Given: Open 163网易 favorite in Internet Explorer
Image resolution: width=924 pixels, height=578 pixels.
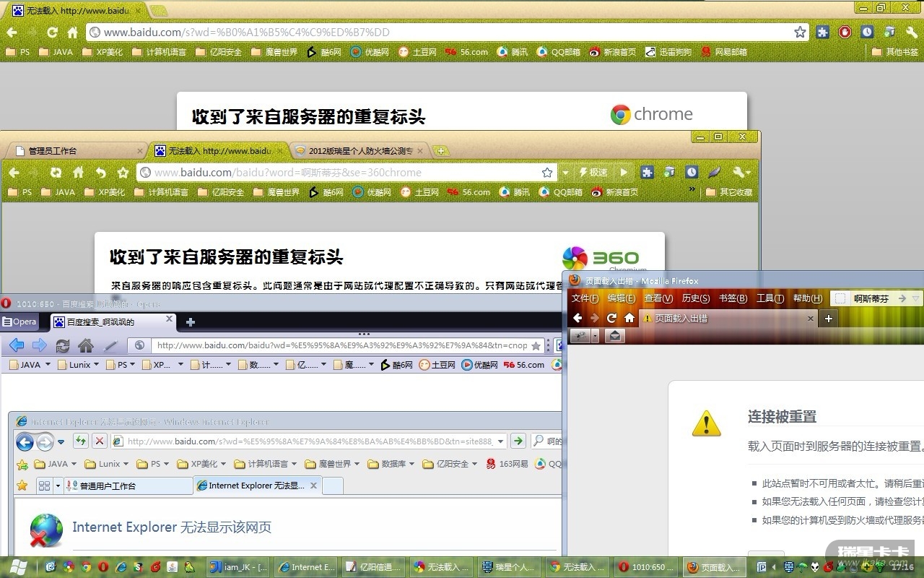Looking at the screenshot, I should pyautogui.click(x=507, y=464).
